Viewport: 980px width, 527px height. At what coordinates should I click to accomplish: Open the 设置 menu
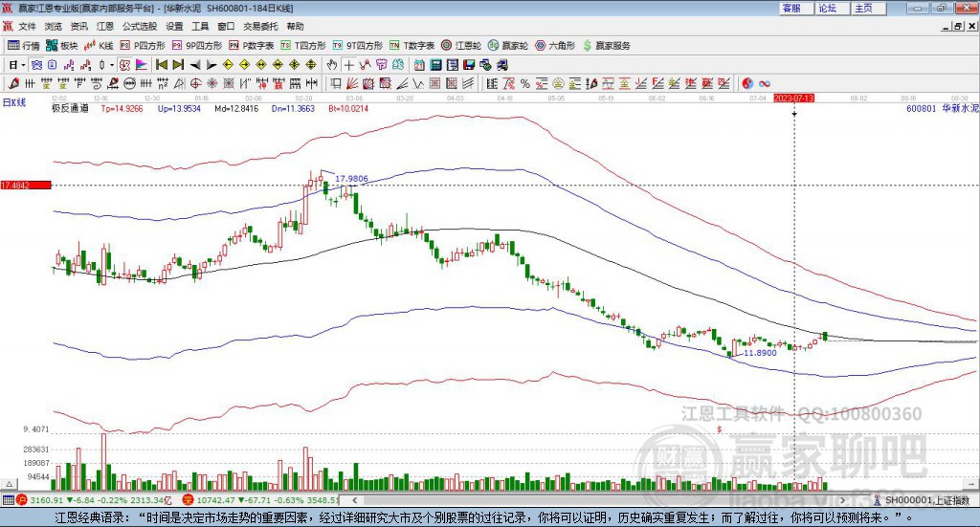[174, 26]
